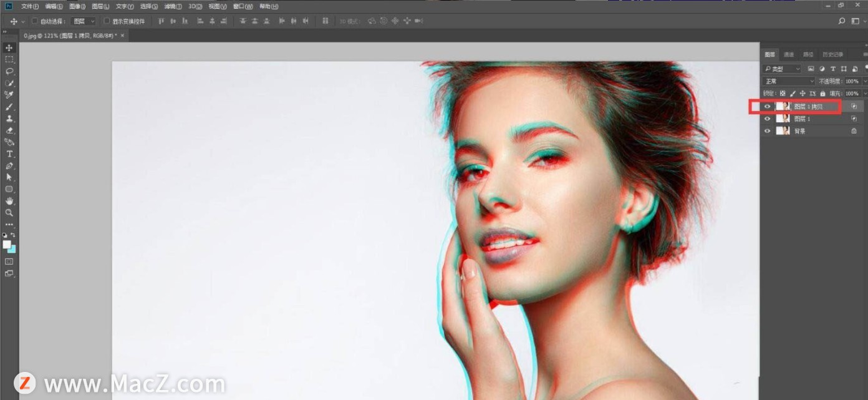Viewport: 868px width, 400px height.
Task: Open the 不透明度 opacity slider arrow
Action: (x=865, y=81)
